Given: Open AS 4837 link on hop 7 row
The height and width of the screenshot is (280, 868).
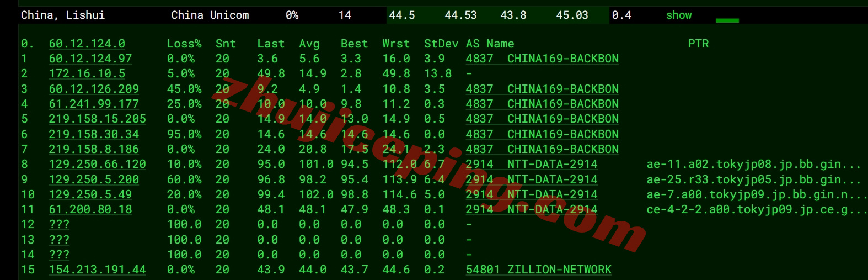Looking at the screenshot, I should 542,149.
